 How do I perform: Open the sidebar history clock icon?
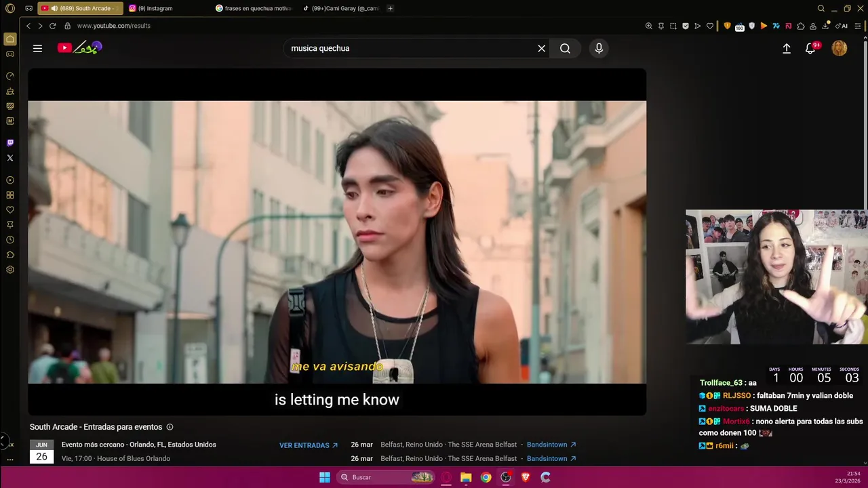point(9,240)
